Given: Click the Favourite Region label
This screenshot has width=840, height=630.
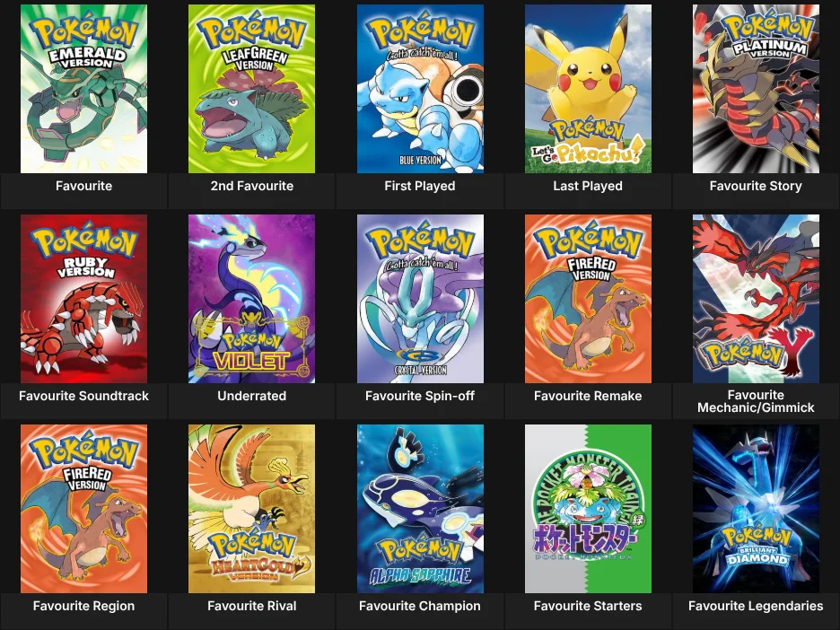Looking at the screenshot, I should (x=83, y=606).
